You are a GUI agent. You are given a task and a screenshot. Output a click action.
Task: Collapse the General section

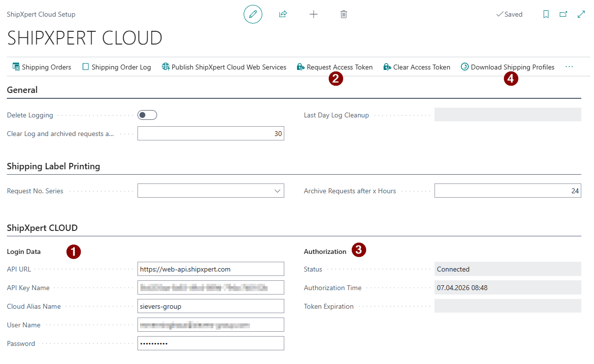22,90
